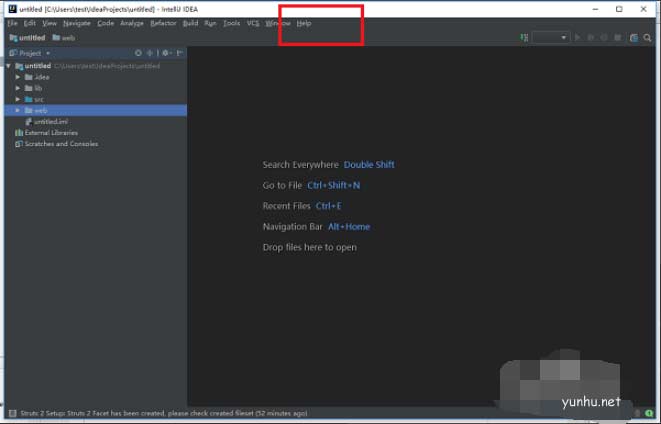Collapse the untitled project root node
The width and height of the screenshot is (661, 424).
(x=8, y=66)
